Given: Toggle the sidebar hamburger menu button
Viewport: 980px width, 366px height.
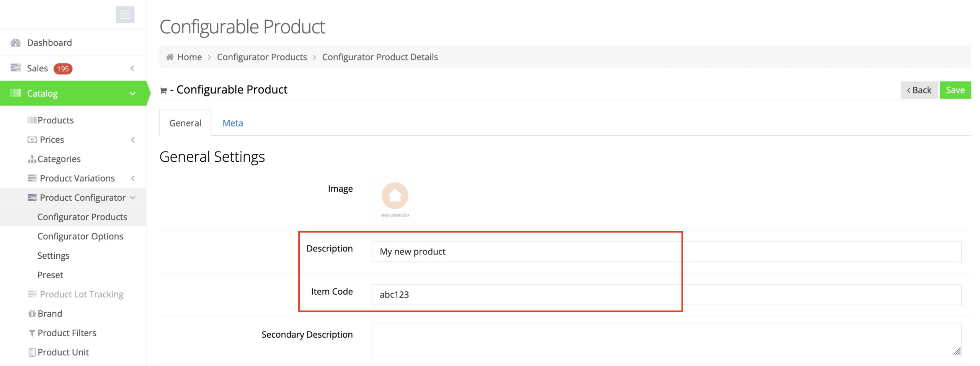Looking at the screenshot, I should 125,15.
